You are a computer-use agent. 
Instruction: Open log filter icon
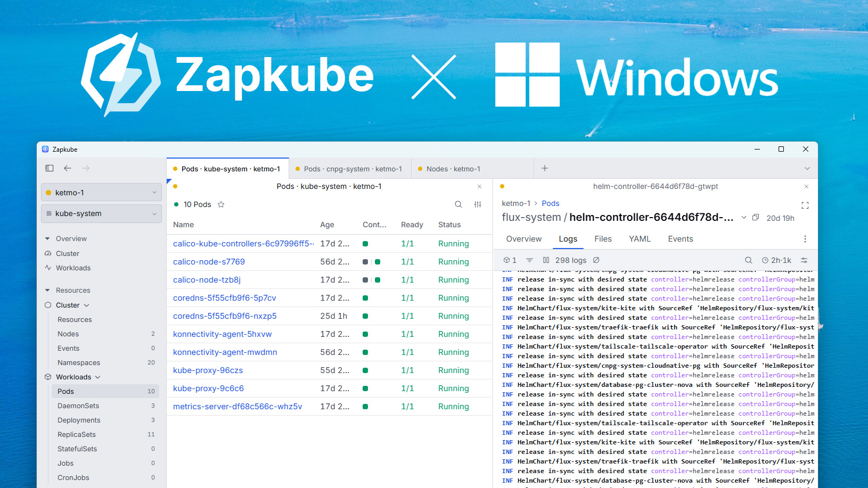pos(529,260)
